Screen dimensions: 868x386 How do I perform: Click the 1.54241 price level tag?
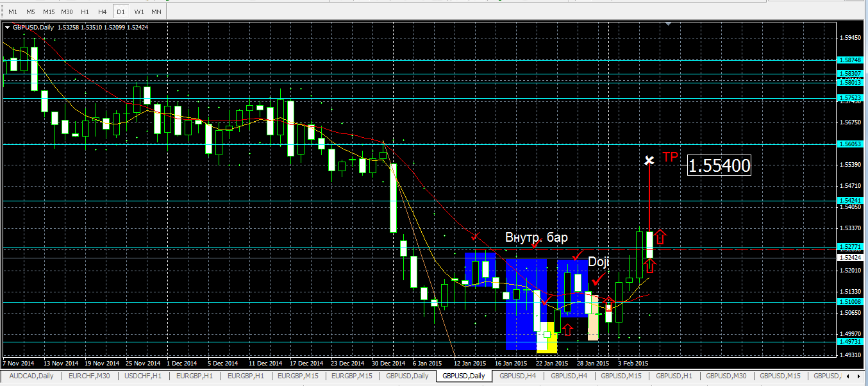pyautogui.click(x=851, y=201)
